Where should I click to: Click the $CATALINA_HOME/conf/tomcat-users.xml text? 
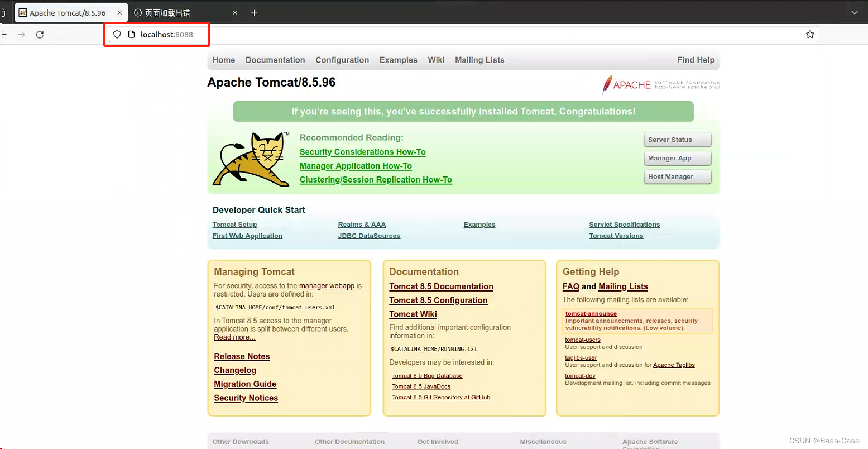[x=275, y=308]
